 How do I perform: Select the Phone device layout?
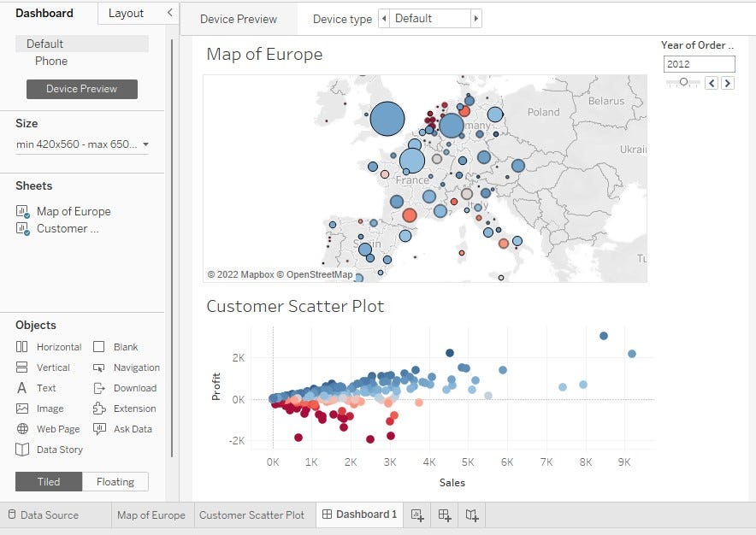50,61
